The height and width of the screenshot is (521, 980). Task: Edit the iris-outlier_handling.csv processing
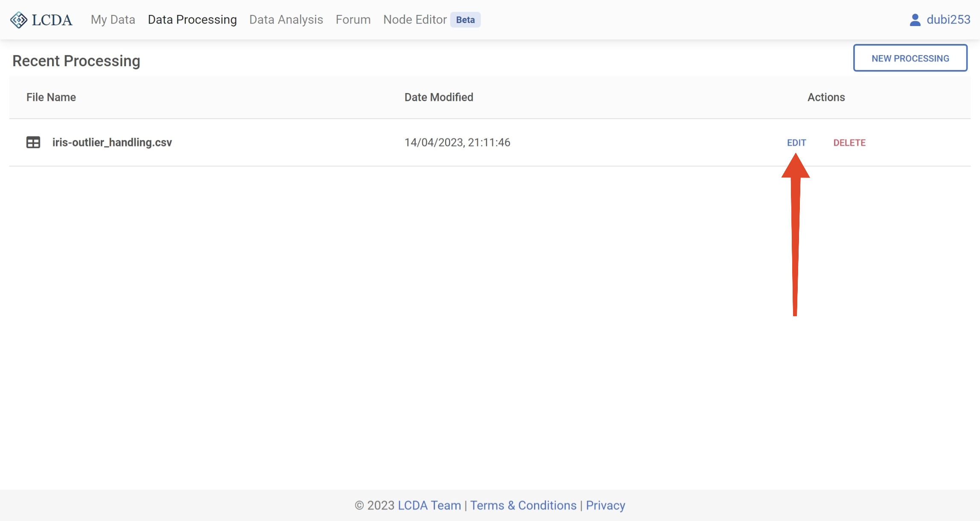pyautogui.click(x=796, y=143)
